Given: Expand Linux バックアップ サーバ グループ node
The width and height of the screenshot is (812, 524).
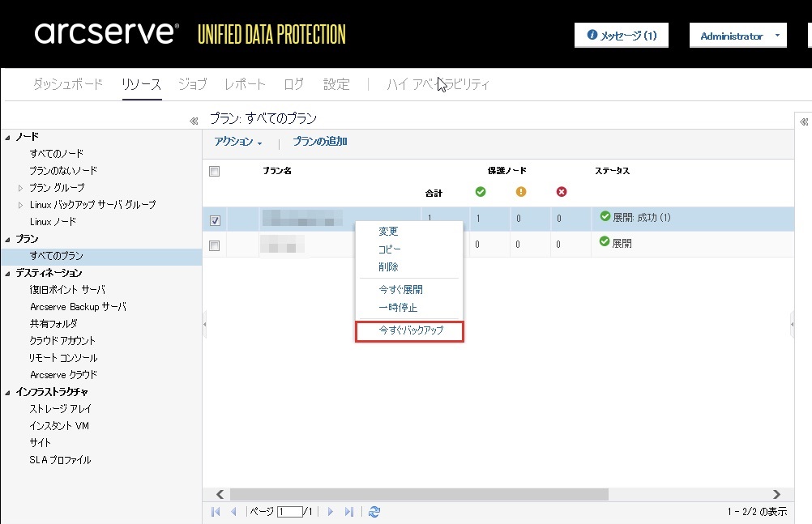Looking at the screenshot, I should click(x=21, y=205).
